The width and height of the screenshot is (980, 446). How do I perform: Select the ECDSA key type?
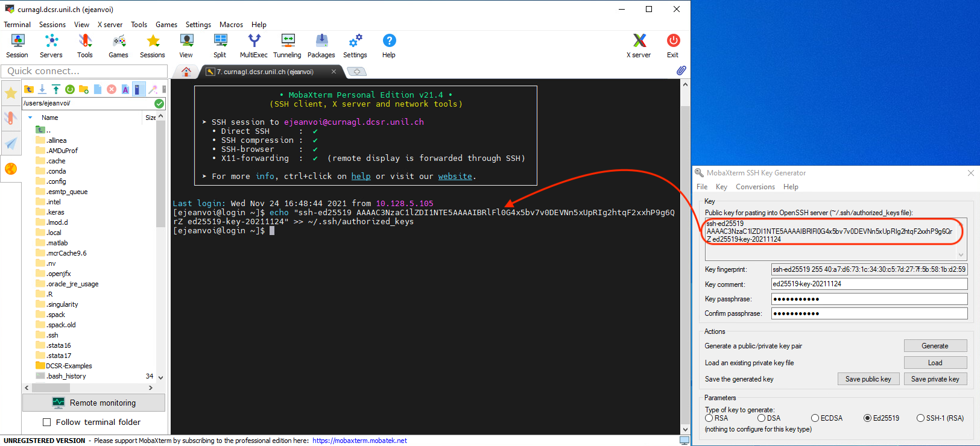point(815,418)
